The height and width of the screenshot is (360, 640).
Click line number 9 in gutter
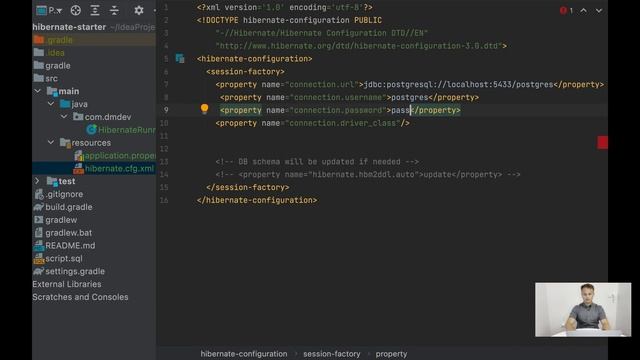(166, 110)
